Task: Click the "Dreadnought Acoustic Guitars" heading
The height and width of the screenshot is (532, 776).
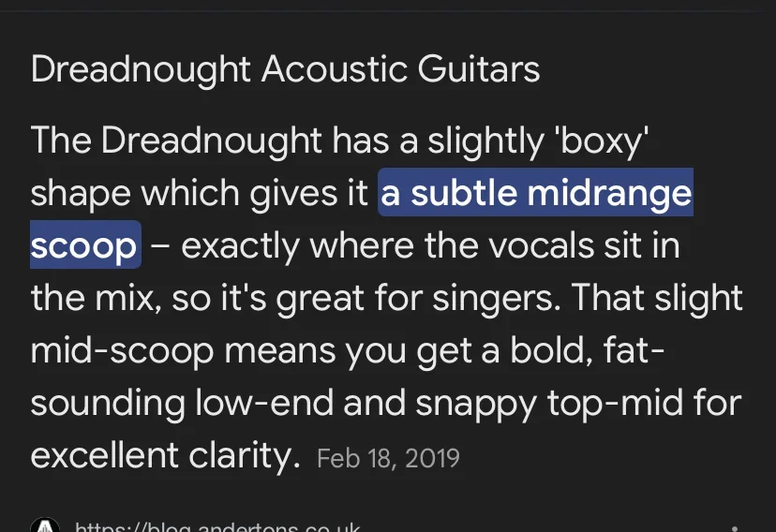Action: 285,70
